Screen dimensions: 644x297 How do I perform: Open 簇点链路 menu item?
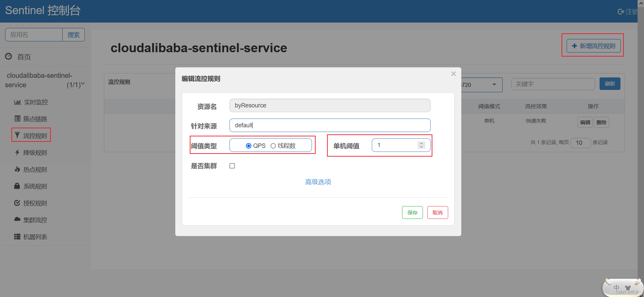[x=35, y=119]
